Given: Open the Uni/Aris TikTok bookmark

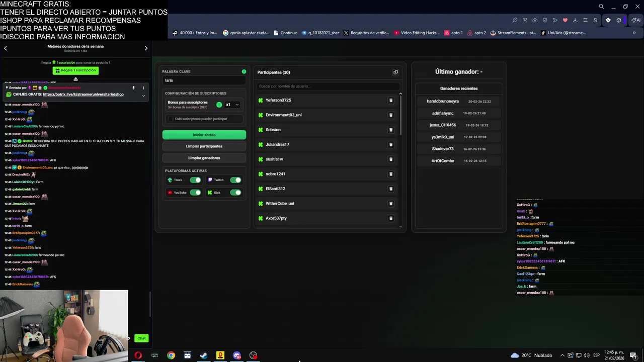Looking at the screenshot, I should 563,33.
